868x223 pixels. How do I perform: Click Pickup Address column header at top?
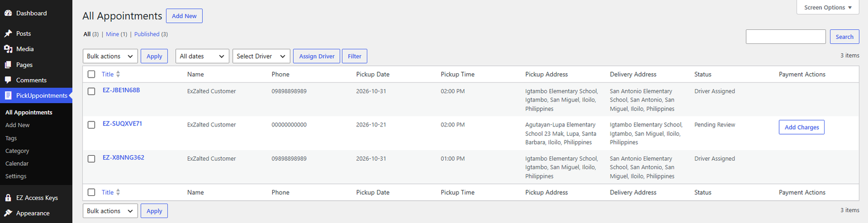point(546,74)
